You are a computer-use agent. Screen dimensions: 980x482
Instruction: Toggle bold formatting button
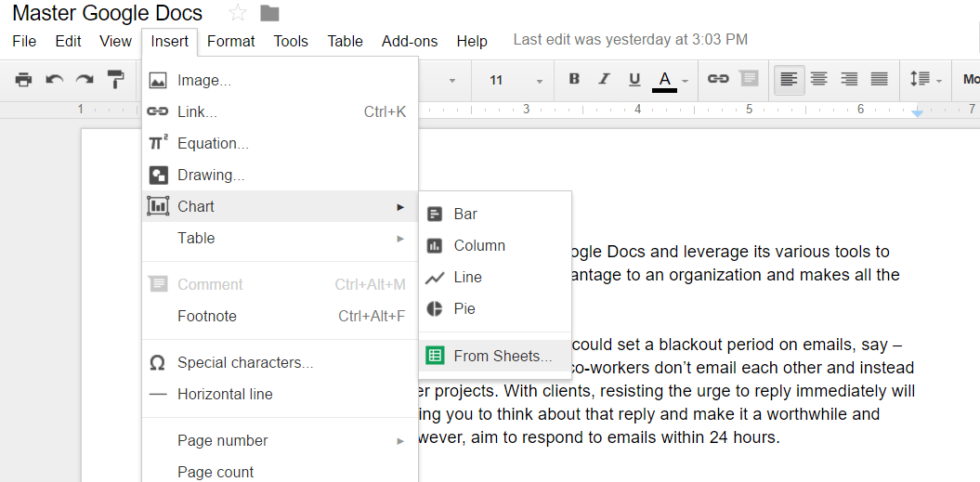[574, 79]
